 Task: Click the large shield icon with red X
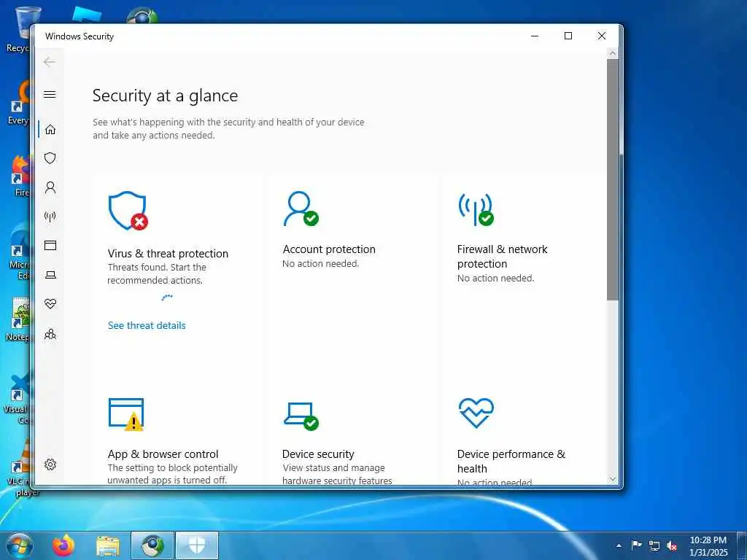pos(128,211)
